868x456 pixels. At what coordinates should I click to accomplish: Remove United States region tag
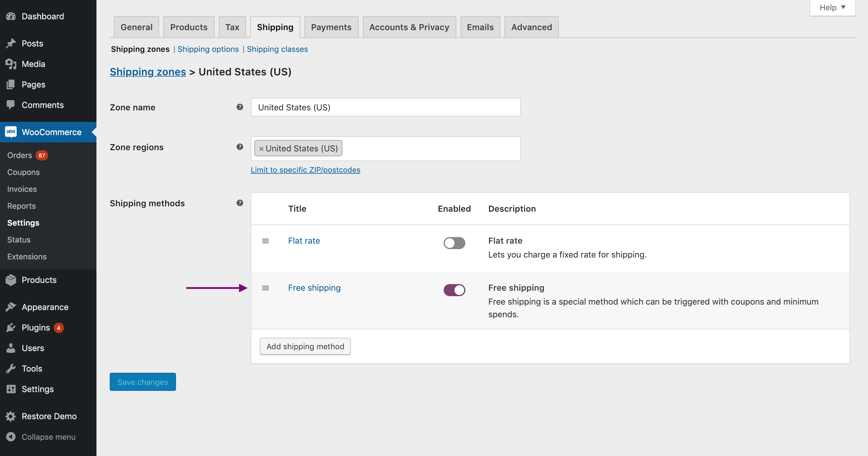pos(262,148)
